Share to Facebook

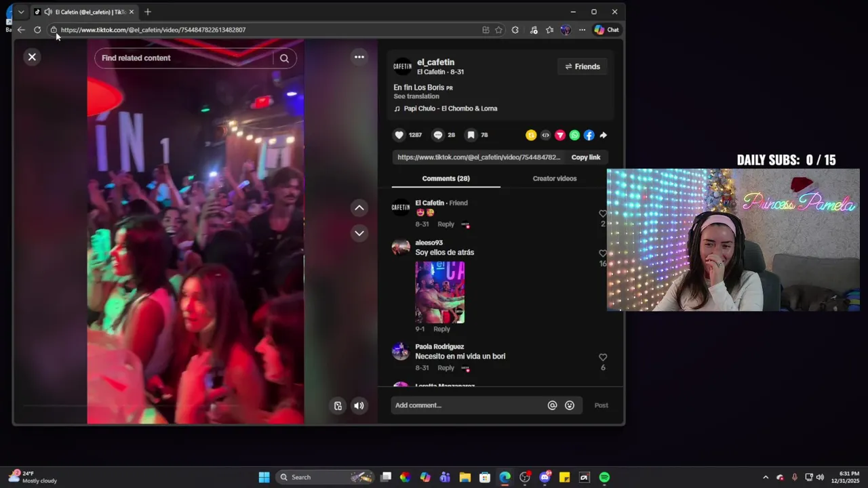click(589, 136)
